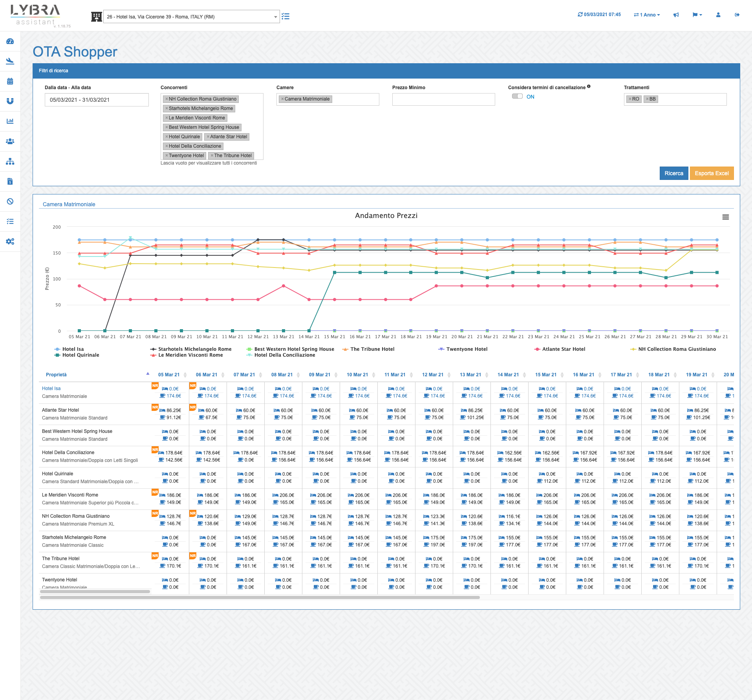The height and width of the screenshot is (700, 752).
Task: Remove the Le Meridien Visconti Rome tag
Action: [x=167, y=118]
